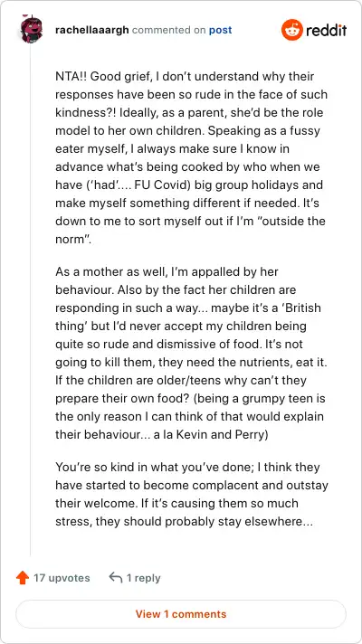Screen dimensions: 362x644
Task: Open the rachellaaargh username profile link
Action: (x=92, y=30)
